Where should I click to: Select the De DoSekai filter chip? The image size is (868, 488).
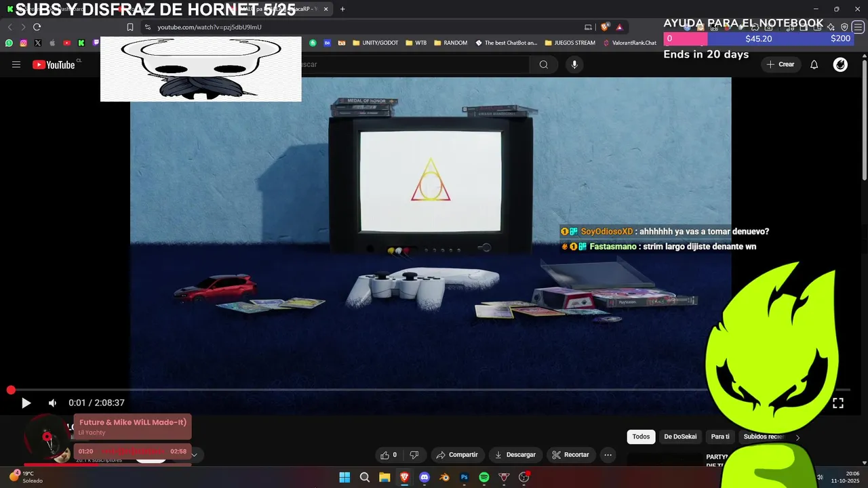tap(680, 436)
